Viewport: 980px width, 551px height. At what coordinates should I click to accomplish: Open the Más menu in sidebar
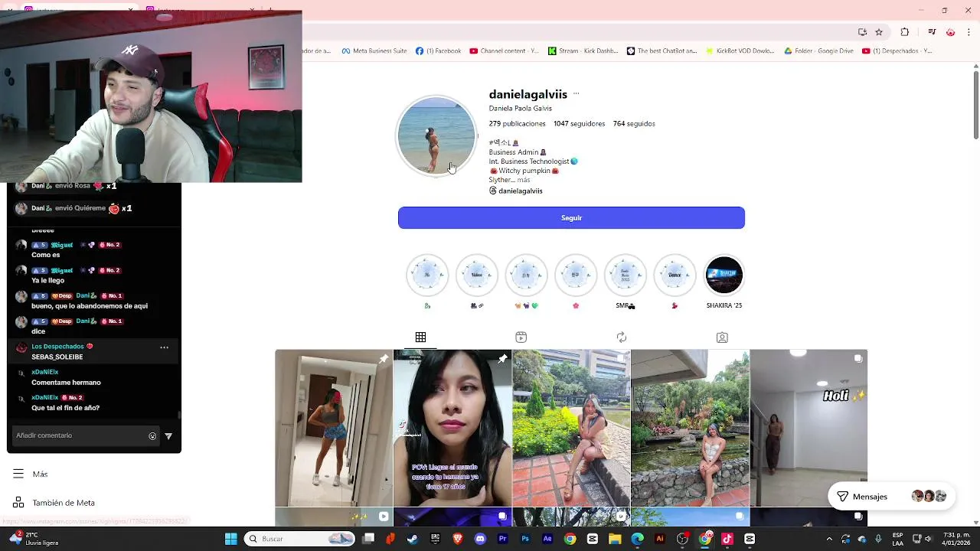(x=31, y=474)
